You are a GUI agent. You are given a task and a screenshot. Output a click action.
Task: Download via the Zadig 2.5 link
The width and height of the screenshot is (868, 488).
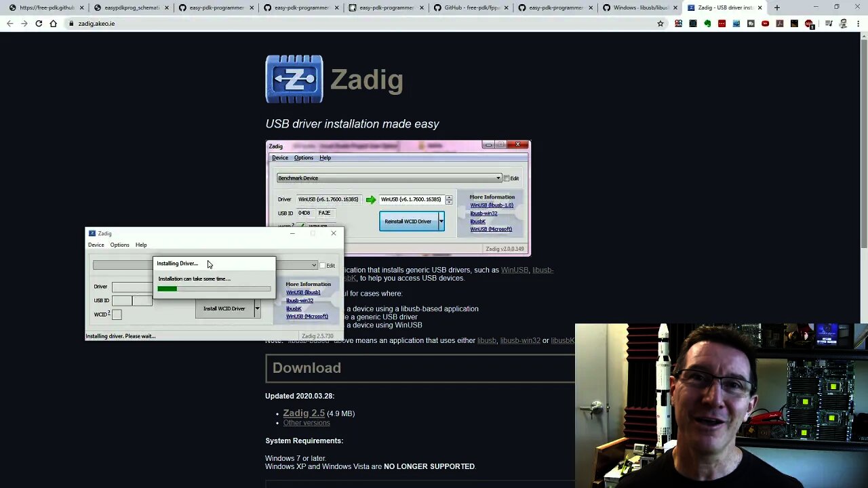tap(304, 413)
